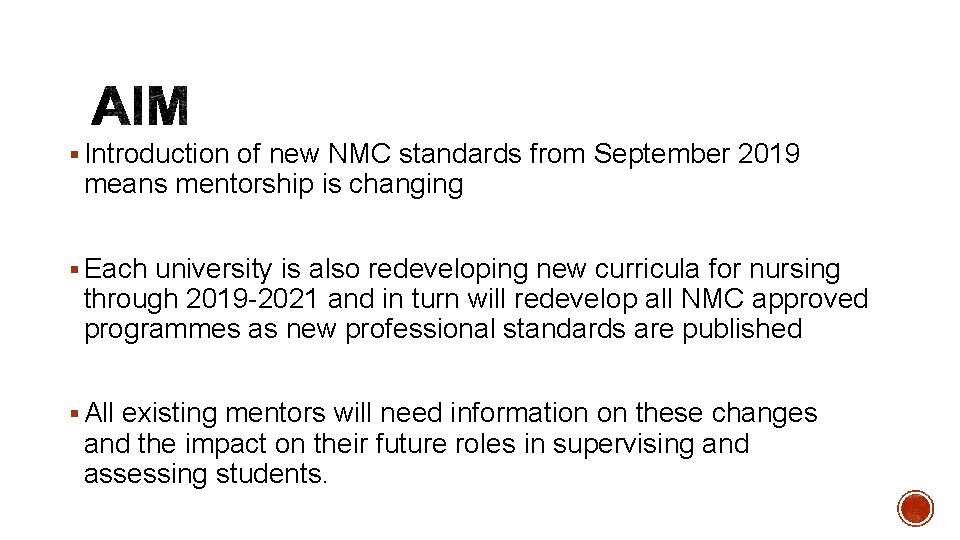
Task: Click the text '2019-2021' in the second bullet
Action: click(x=252, y=299)
